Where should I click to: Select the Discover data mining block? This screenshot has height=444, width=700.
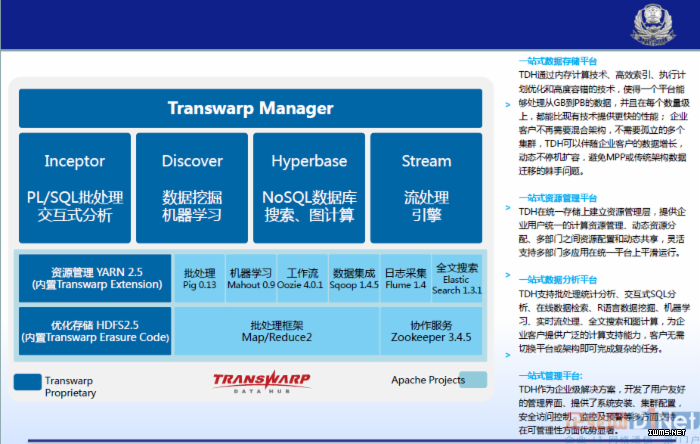(192, 188)
